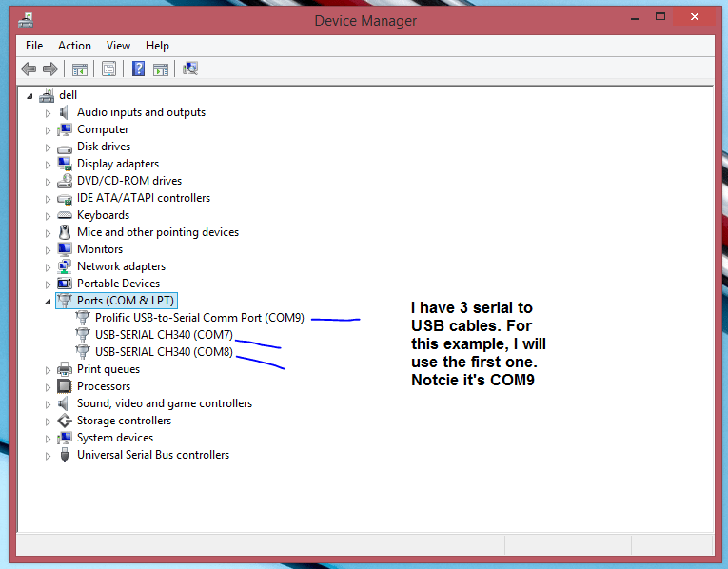Select the dell computer name
The image size is (728, 569).
click(69, 95)
